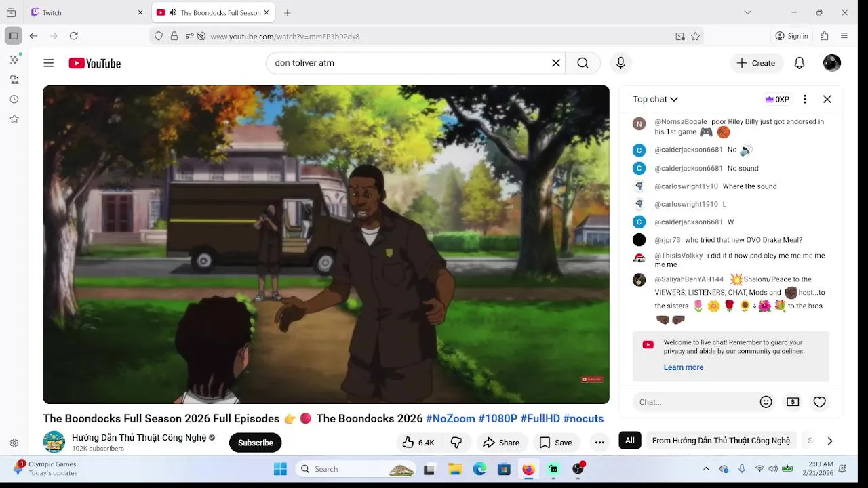Bookmark this page with star
This screenshot has height=488, width=868.
click(696, 37)
